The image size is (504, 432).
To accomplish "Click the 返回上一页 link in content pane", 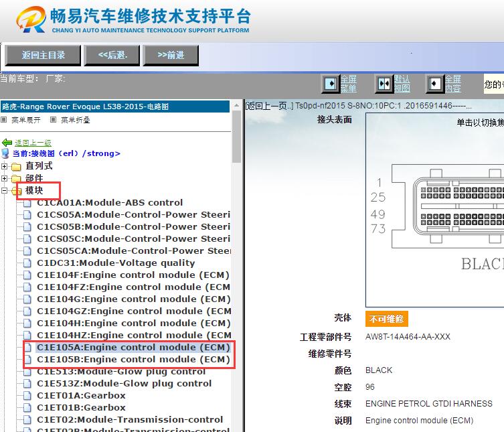I will pyautogui.click(x=269, y=106).
